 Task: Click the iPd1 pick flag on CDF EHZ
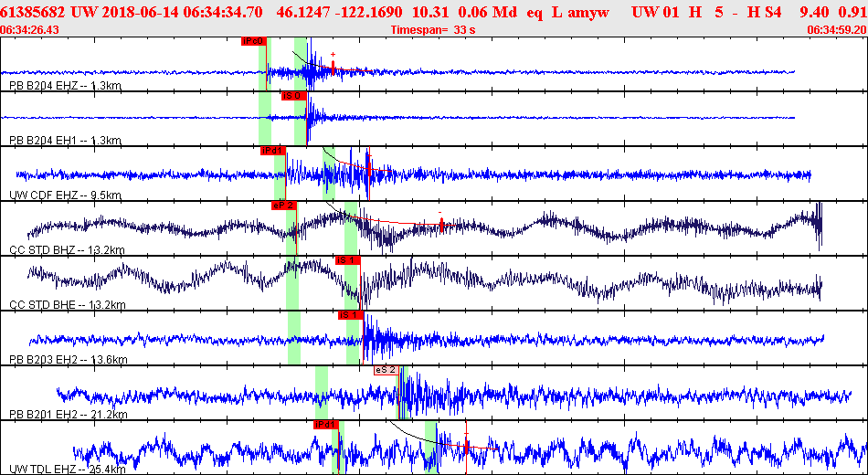pos(273,151)
